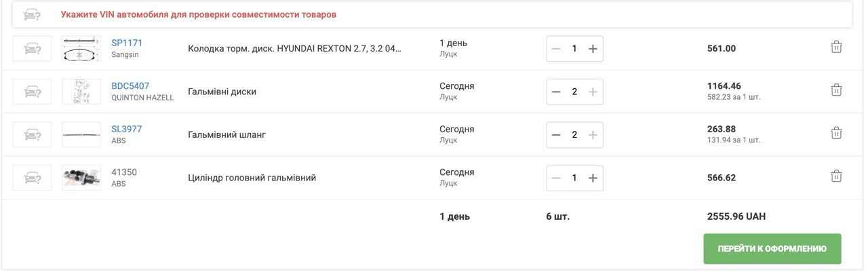Click the quantity field for BDC5407
Image resolution: width=868 pixels, height=272 pixels.
[x=574, y=92]
